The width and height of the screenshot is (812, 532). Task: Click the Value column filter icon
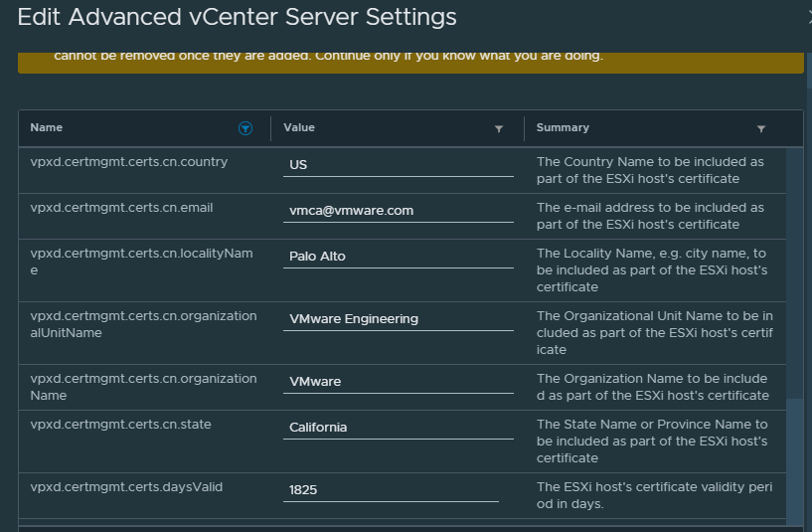point(499,128)
